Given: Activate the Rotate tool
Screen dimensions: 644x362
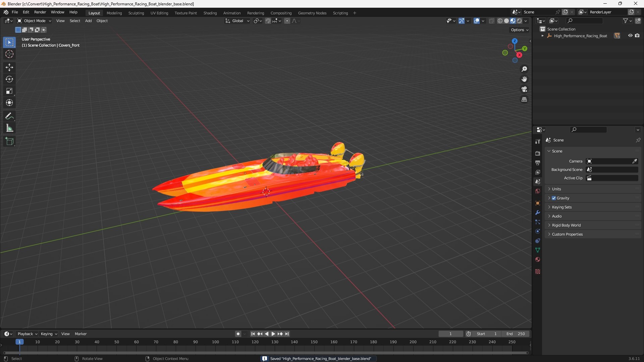Looking at the screenshot, I should pos(9,79).
